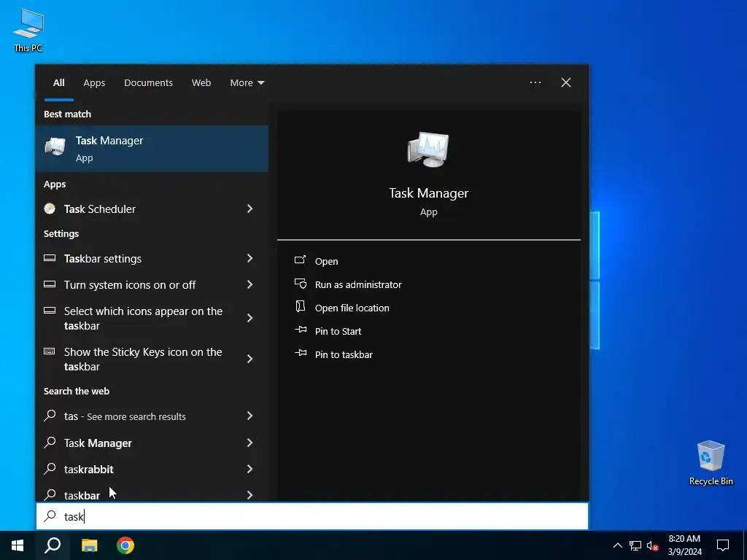
Task: Expand Turn system icons on or off chevron
Action: point(249,284)
